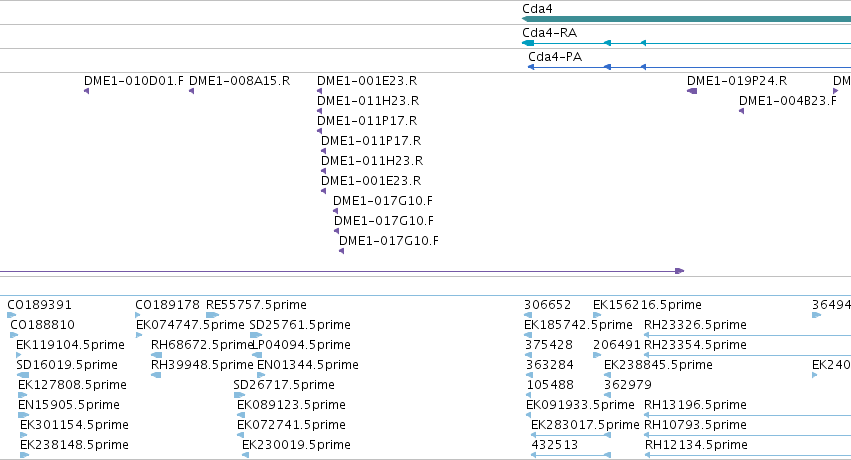Image resolution: width=851 pixels, height=460 pixels.
Task: Click the EK185742.5prime EST label
Action: 578,325
